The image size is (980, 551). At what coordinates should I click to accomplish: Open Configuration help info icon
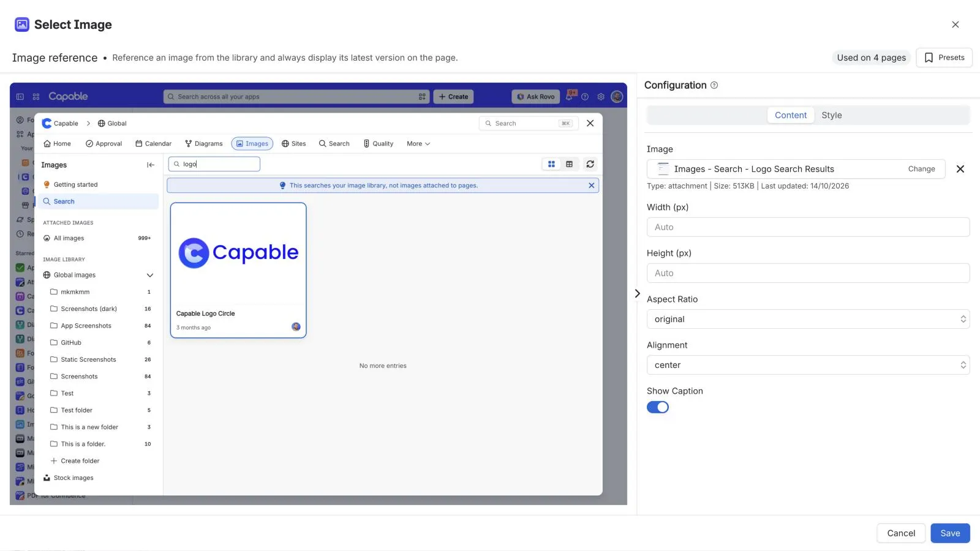[x=714, y=85]
